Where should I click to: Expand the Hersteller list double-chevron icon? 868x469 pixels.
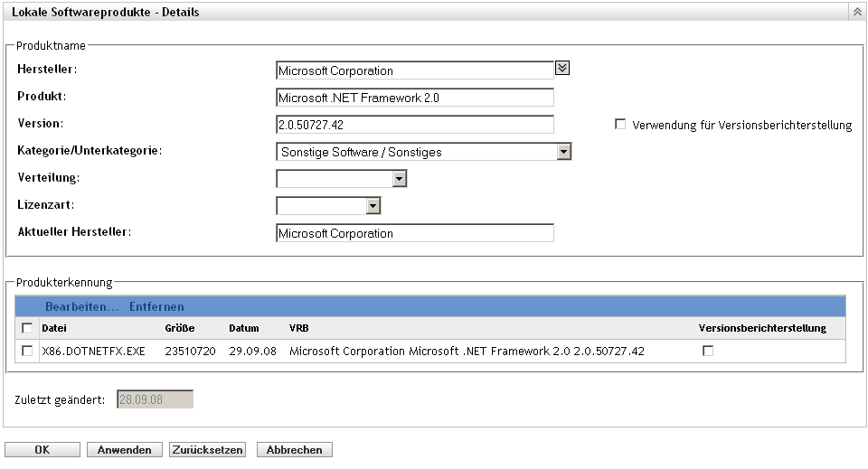point(561,67)
